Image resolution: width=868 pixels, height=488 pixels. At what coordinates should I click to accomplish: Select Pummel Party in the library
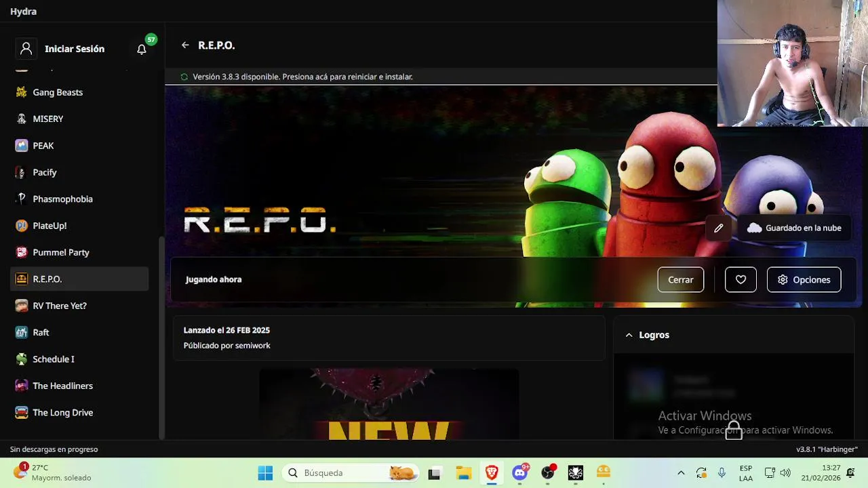coord(79,252)
